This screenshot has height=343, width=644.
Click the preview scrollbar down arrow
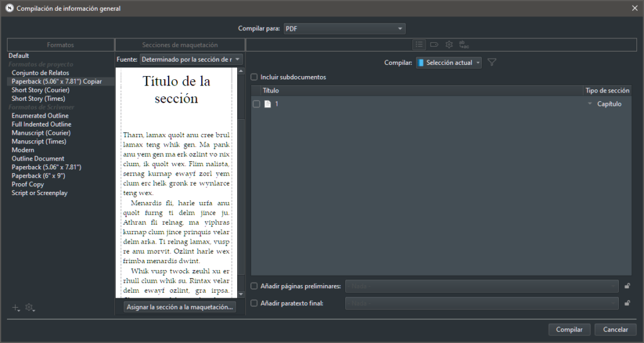point(241,294)
